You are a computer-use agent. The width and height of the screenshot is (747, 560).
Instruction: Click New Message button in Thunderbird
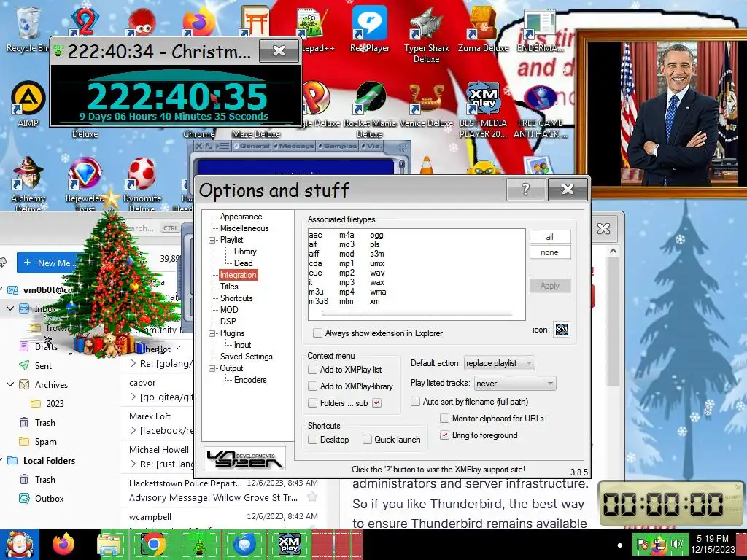pos(49,262)
